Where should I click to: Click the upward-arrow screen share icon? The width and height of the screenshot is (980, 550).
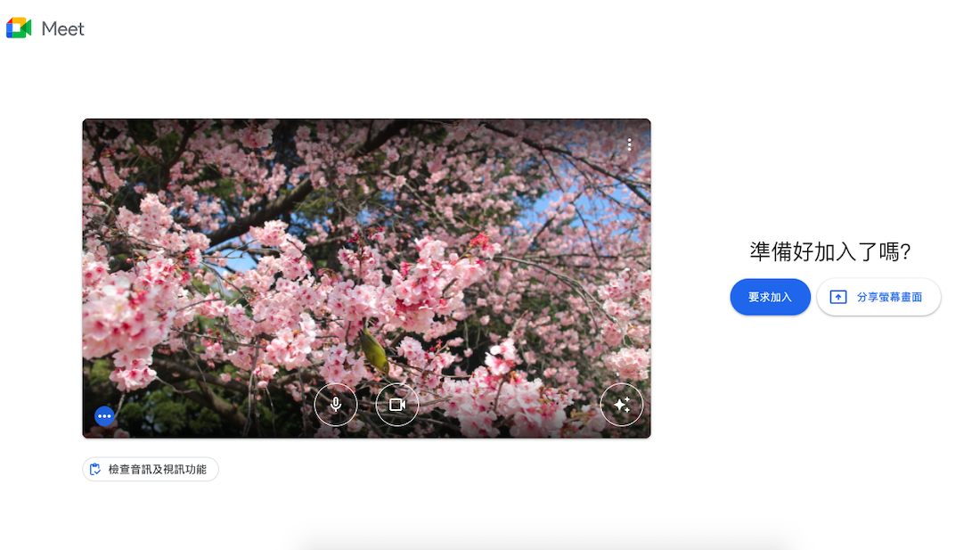click(x=838, y=298)
